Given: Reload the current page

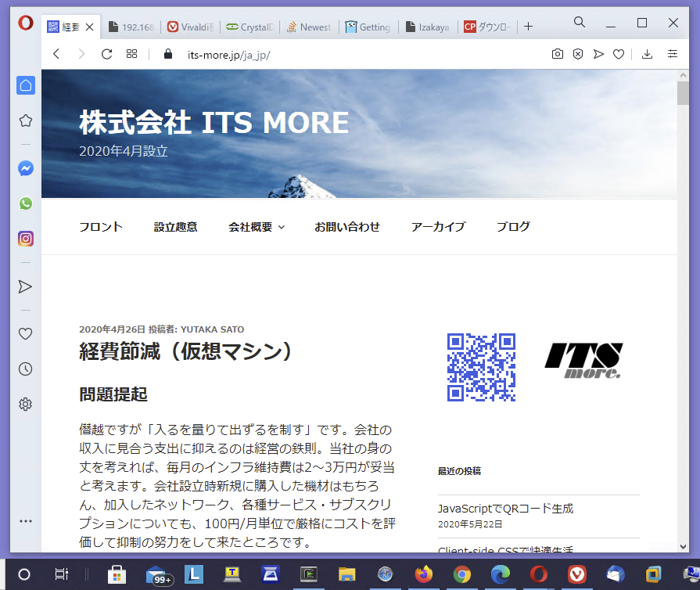Looking at the screenshot, I should tap(107, 54).
